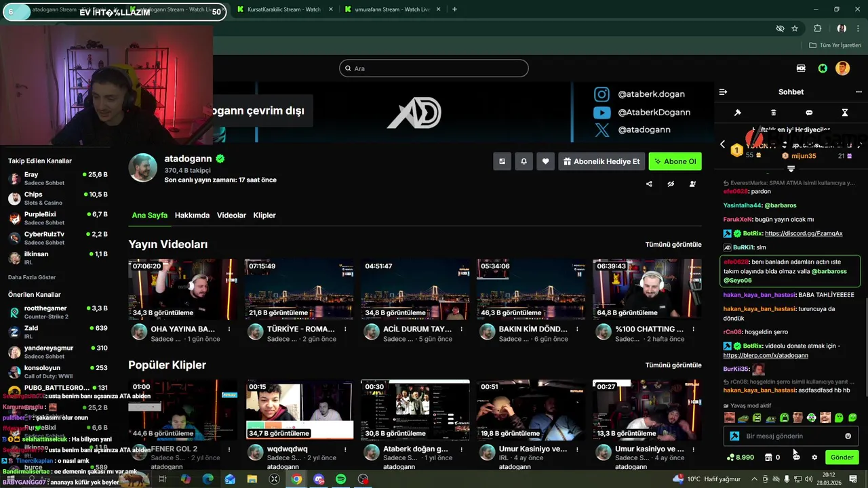868x488 pixels.
Task: Click Daha Fazla Göster in sidebar
Action: click(x=32, y=277)
